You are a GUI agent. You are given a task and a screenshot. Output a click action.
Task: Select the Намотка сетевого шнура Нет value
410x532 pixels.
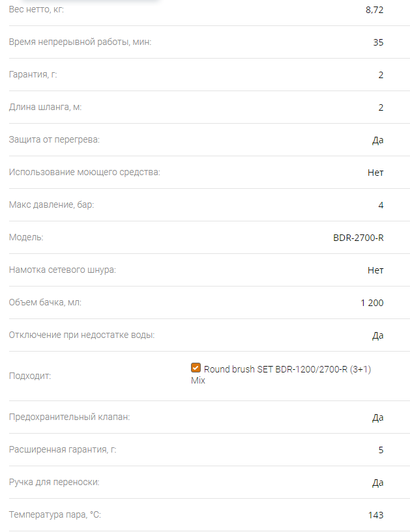tap(375, 270)
